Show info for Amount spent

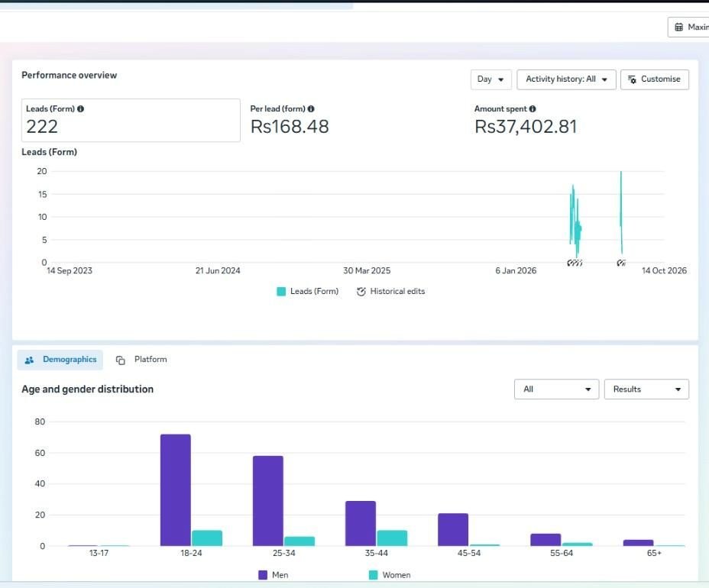[533, 109]
